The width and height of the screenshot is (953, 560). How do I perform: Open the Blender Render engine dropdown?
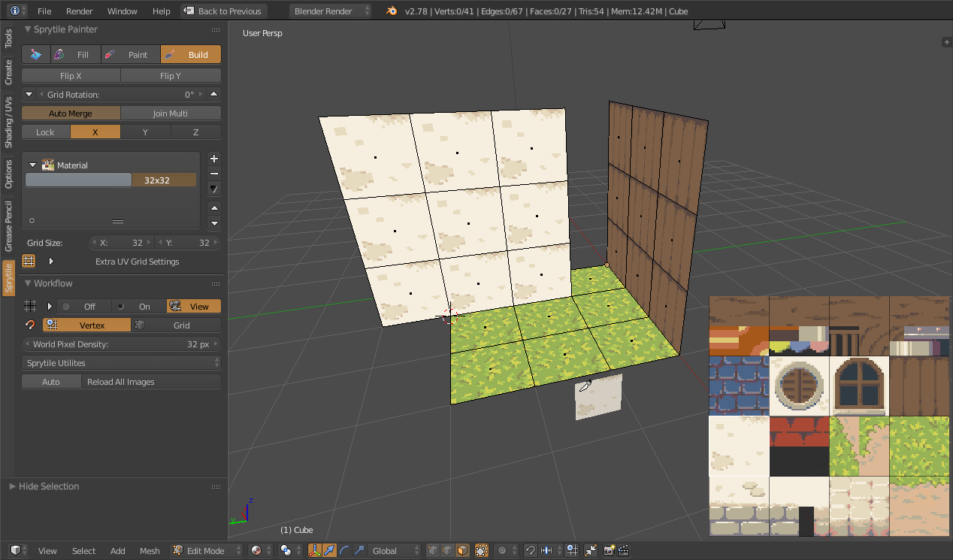331,11
